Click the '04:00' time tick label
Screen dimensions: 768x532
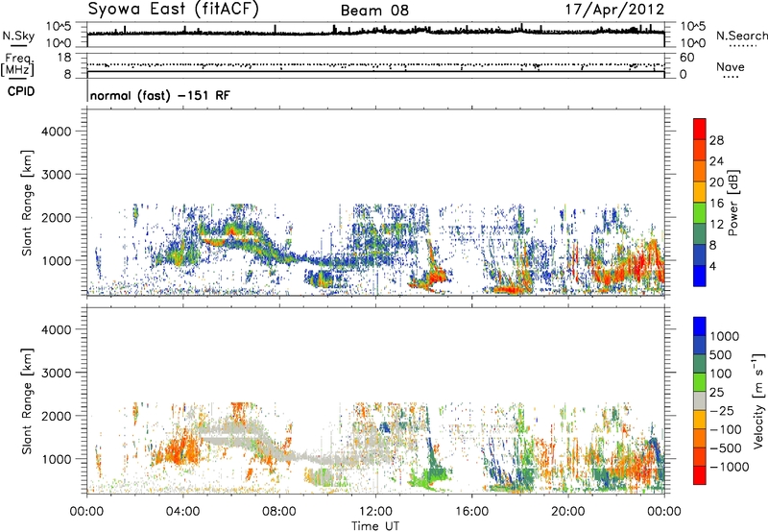click(x=182, y=512)
